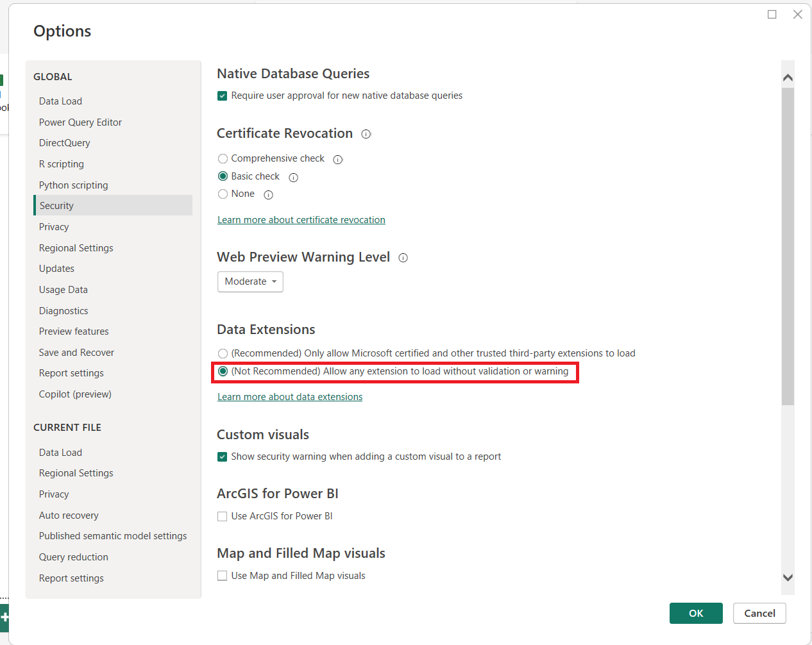Image resolution: width=812 pixels, height=645 pixels.
Task: Maximize the Options dialog window
Action: tap(772, 15)
